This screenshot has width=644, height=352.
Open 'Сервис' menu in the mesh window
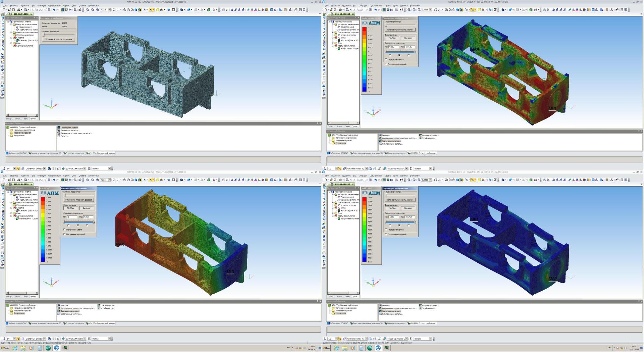click(x=66, y=6)
